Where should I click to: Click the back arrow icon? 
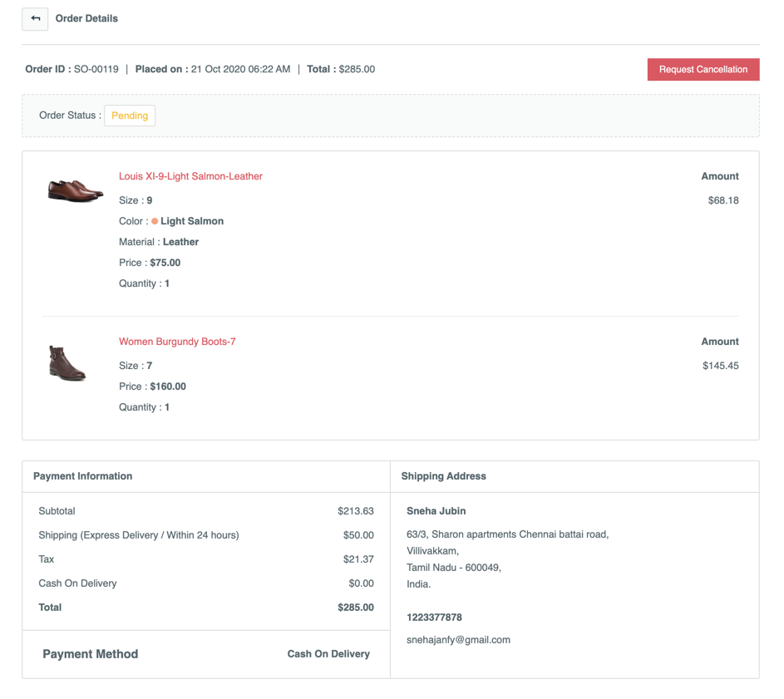pos(35,18)
